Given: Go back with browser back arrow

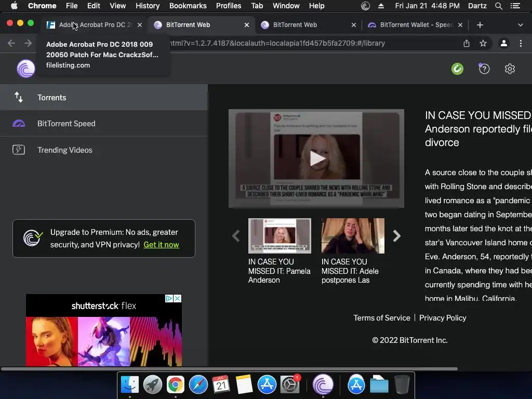Looking at the screenshot, I should coord(11,43).
